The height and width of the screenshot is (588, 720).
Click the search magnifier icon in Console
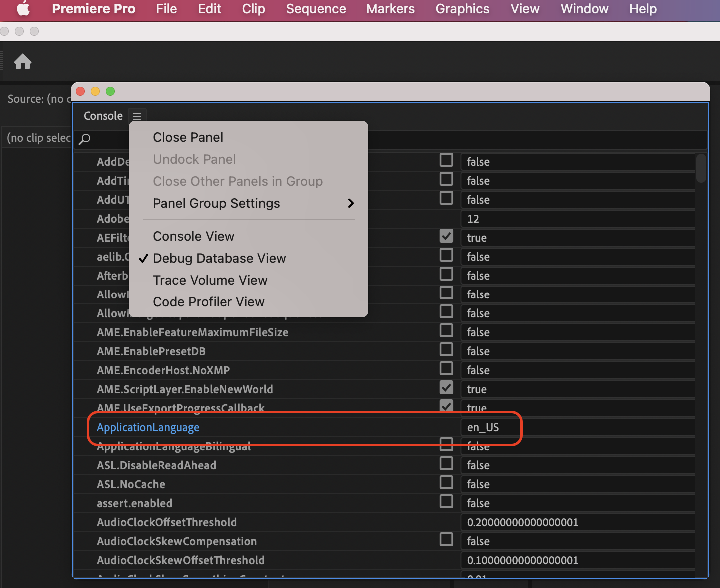85,139
